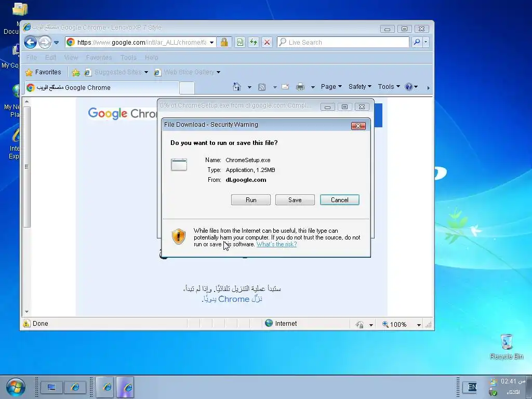This screenshot has height=399, width=532.
Task: Click the Chrome manual download Arabic link
Action: click(x=232, y=299)
